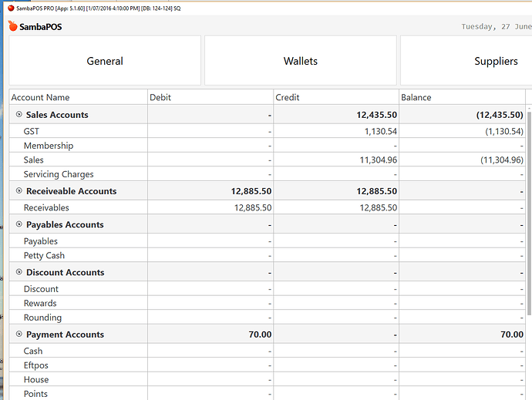Select the Membership account row
Viewport: 532px width, 400px height.
click(267, 145)
